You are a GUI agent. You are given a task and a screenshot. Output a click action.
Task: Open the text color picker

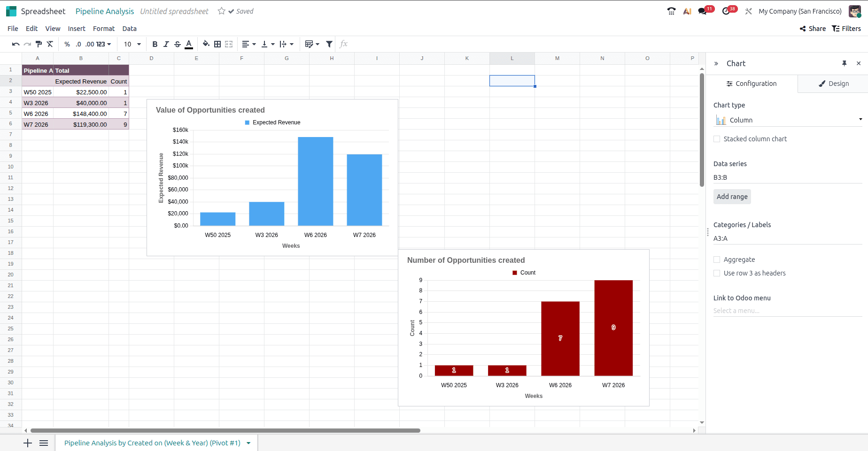pos(189,44)
